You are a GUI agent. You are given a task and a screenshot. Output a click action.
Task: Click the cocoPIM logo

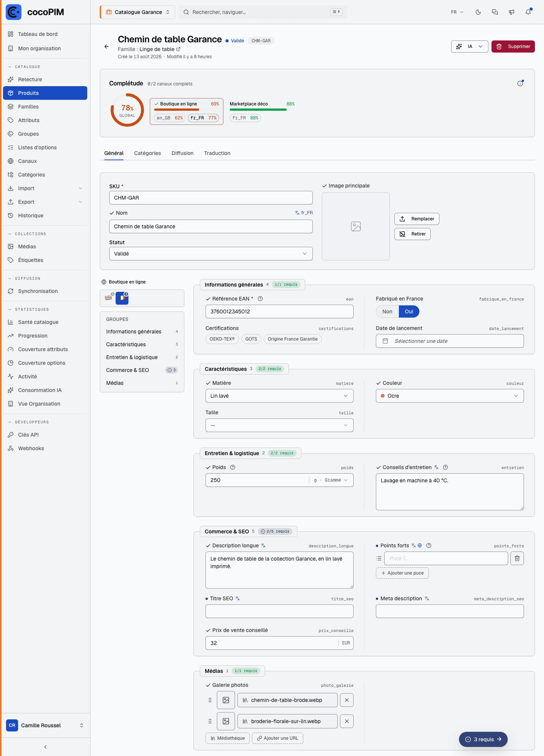point(35,12)
